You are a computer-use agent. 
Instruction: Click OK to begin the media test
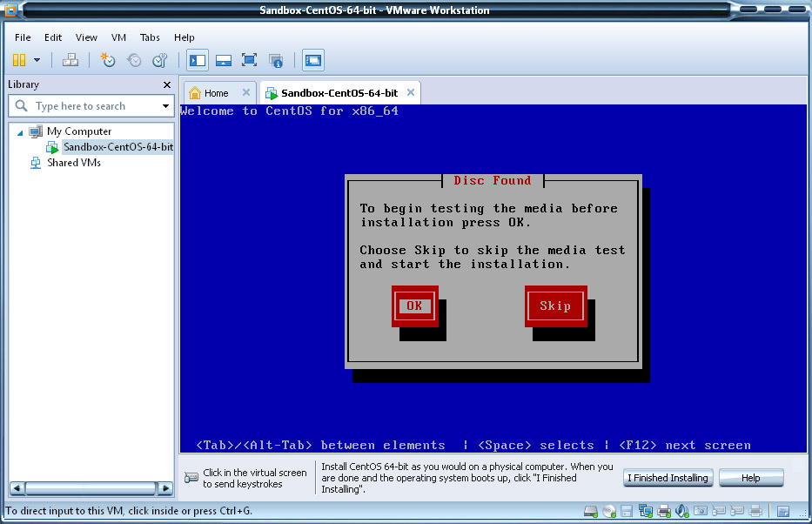click(x=414, y=306)
